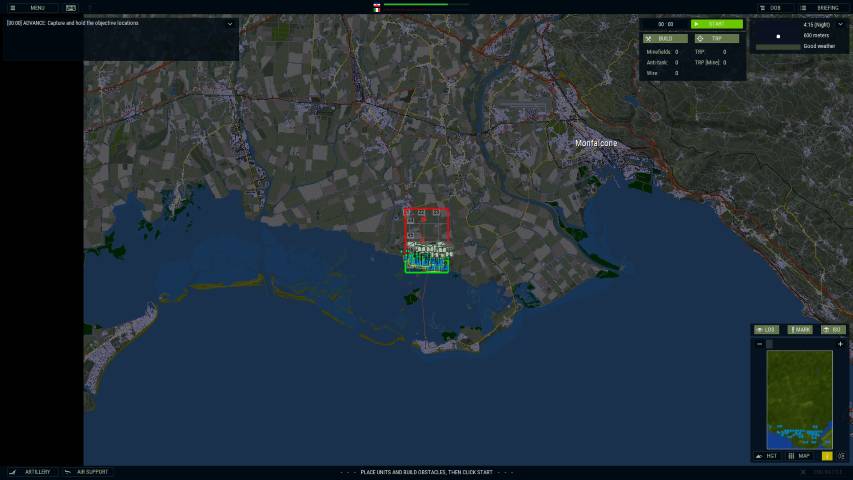Switch minimap to HGT height view
853x480 pixels.
tap(768, 456)
